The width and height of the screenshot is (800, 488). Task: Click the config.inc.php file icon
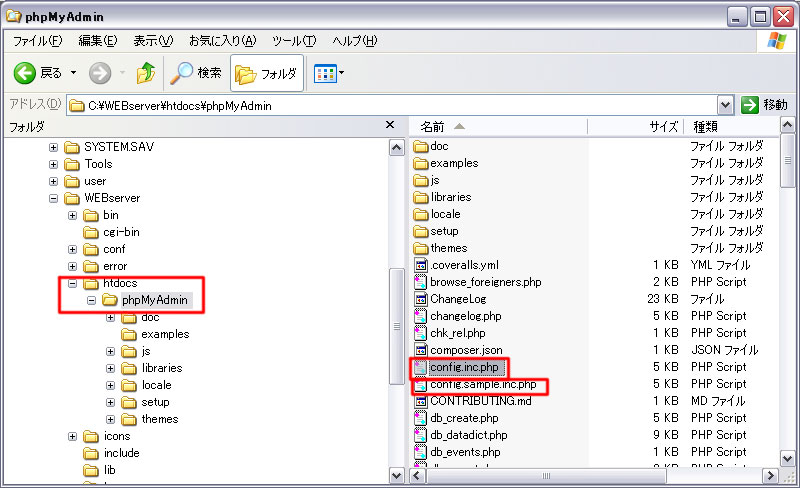(x=420, y=367)
